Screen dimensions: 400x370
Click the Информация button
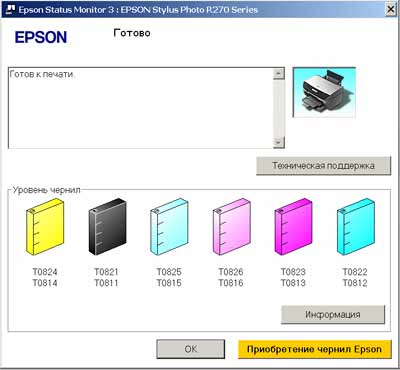pyautogui.click(x=333, y=314)
